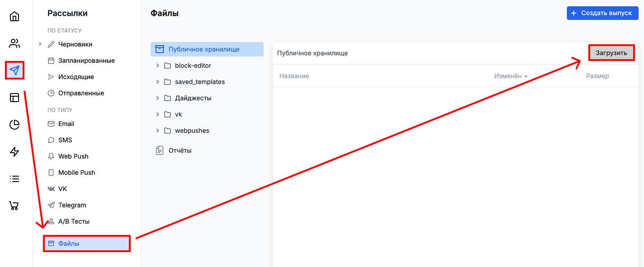Click the Создать выпуск button

pyautogui.click(x=602, y=13)
